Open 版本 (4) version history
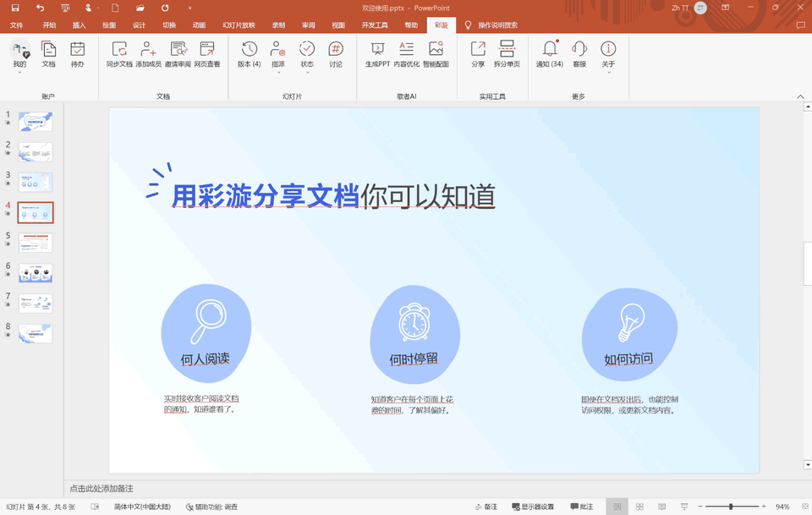Viewport: 812px width, 515px height. point(249,51)
